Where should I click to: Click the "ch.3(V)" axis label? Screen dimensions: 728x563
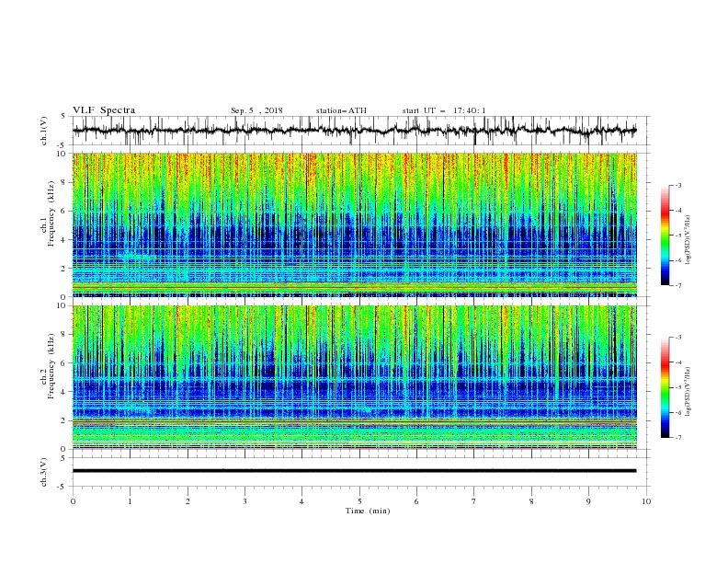[44, 473]
